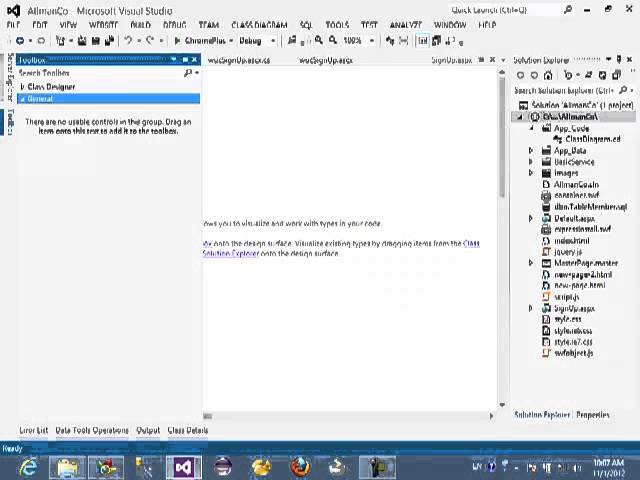Click Solution Explorer copy website icon
This screenshot has width=640, height=480.
(616, 75)
